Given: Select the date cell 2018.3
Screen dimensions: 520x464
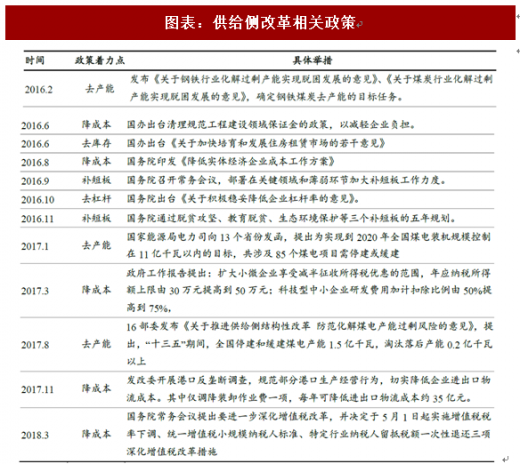Looking at the screenshot, I should [x=35, y=435].
